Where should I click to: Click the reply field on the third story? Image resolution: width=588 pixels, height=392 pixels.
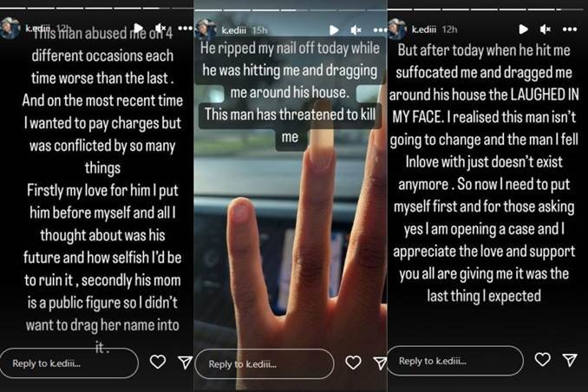point(455,361)
